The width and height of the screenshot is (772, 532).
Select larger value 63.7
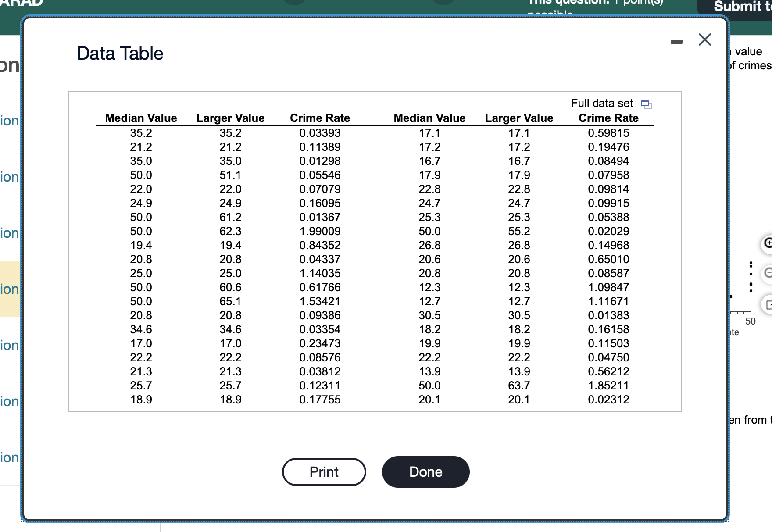(519, 386)
